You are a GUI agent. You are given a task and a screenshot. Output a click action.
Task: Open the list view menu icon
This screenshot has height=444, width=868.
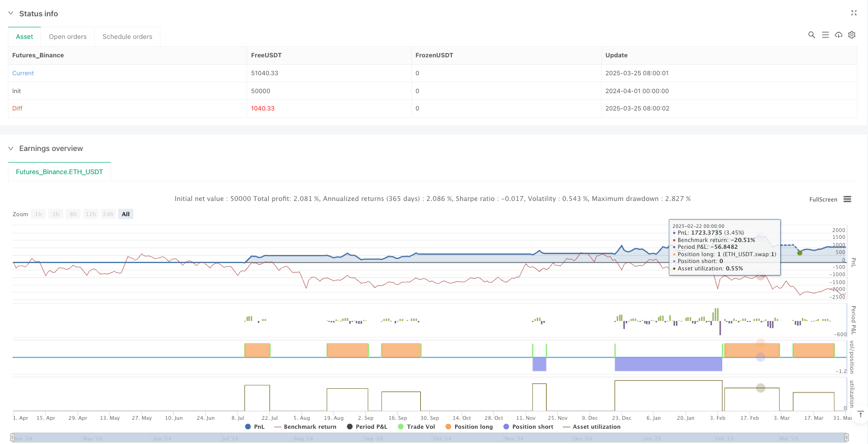point(825,35)
